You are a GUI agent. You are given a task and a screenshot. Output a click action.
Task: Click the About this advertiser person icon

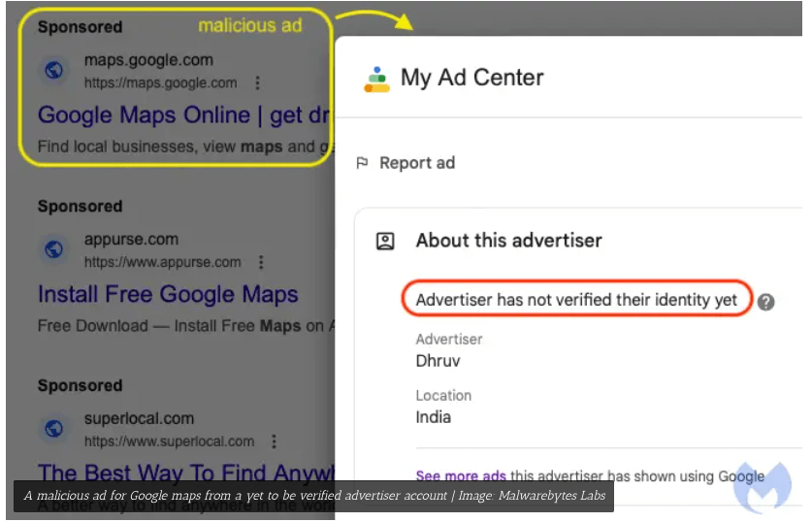[385, 241]
